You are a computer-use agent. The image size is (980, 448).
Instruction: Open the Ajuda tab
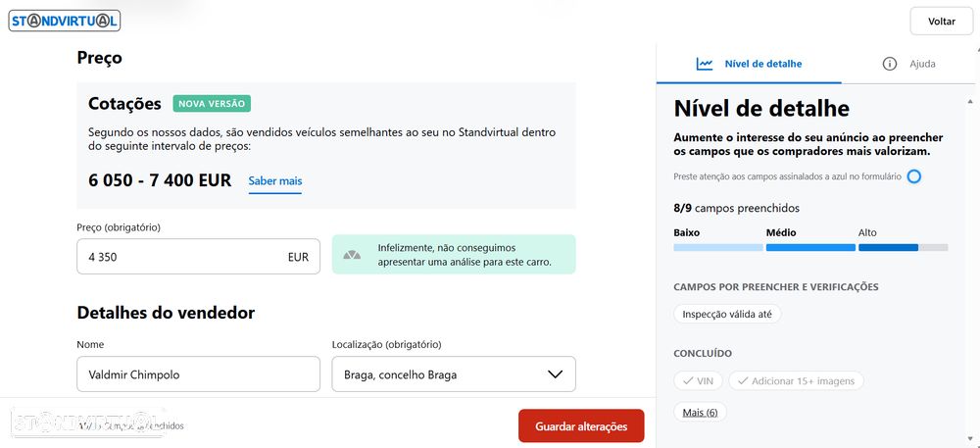tap(909, 64)
